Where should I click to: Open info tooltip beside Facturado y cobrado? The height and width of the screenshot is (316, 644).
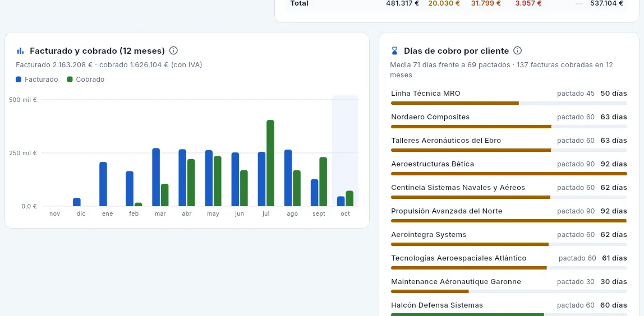click(x=174, y=51)
